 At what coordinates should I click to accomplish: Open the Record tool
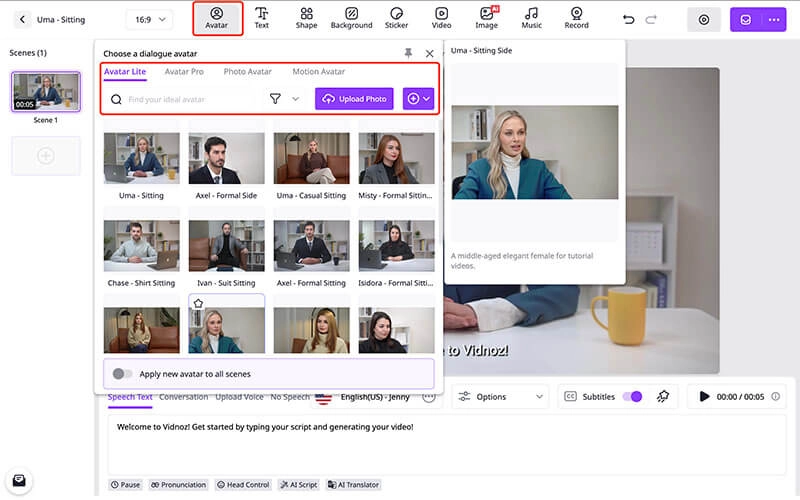(x=576, y=18)
